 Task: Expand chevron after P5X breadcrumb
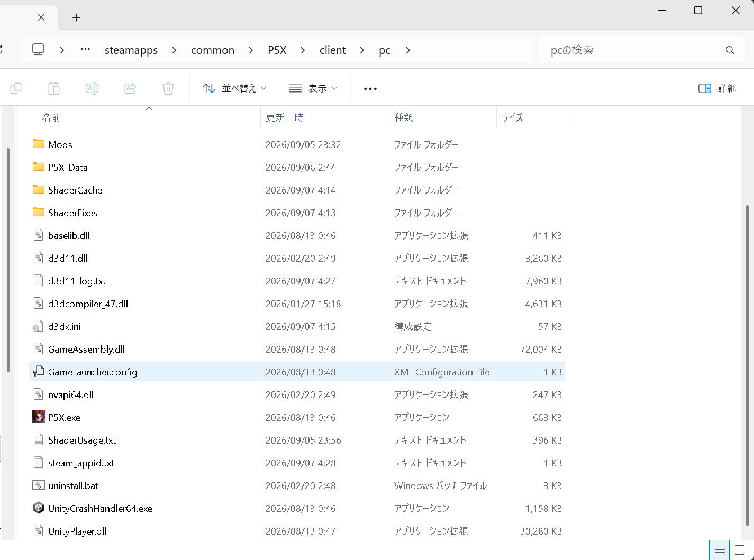(x=303, y=50)
